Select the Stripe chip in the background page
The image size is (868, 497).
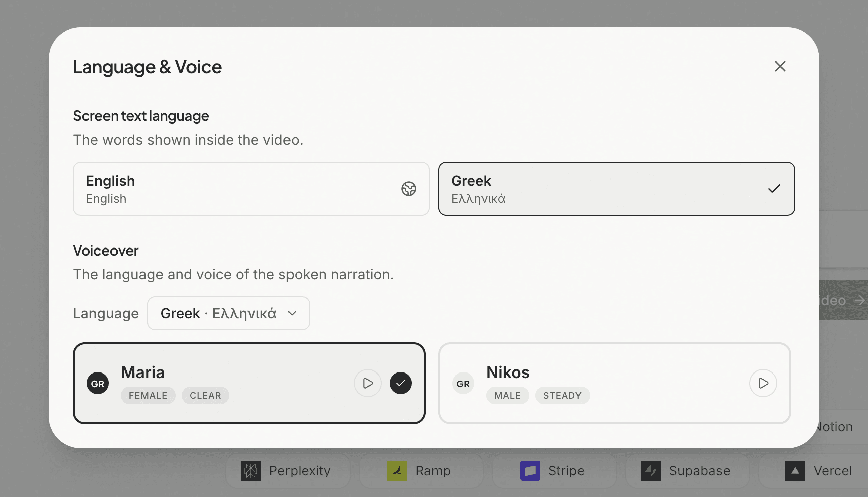pyautogui.click(x=554, y=471)
